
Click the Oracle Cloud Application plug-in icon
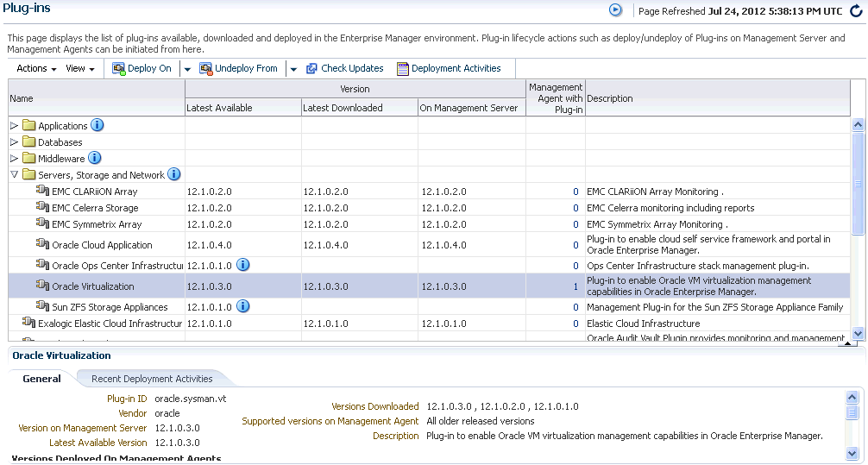(42, 244)
